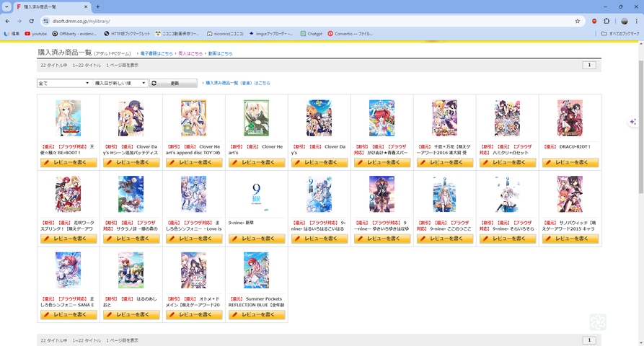Open the niconico(ニコニコ) bookmark
The image size is (644, 346).
(x=225, y=34)
